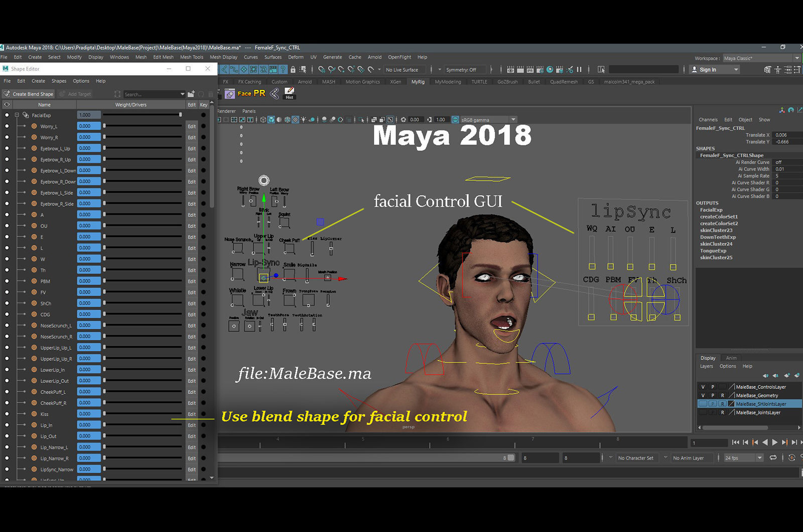The height and width of the screenshot is (532, 803).
Task: Create a new empty layer icon
Action: (x=786, y=375)
